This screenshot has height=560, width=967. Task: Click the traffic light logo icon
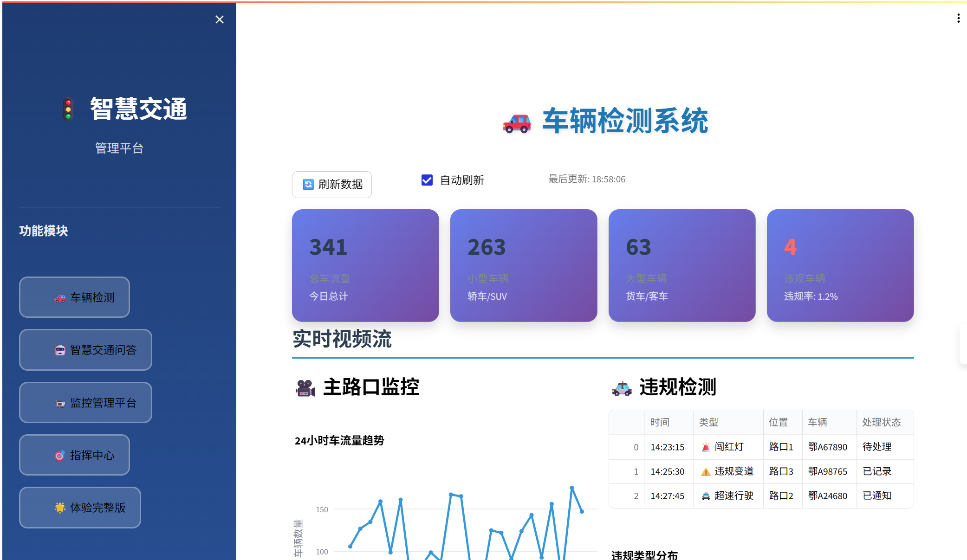click(68, 109)
